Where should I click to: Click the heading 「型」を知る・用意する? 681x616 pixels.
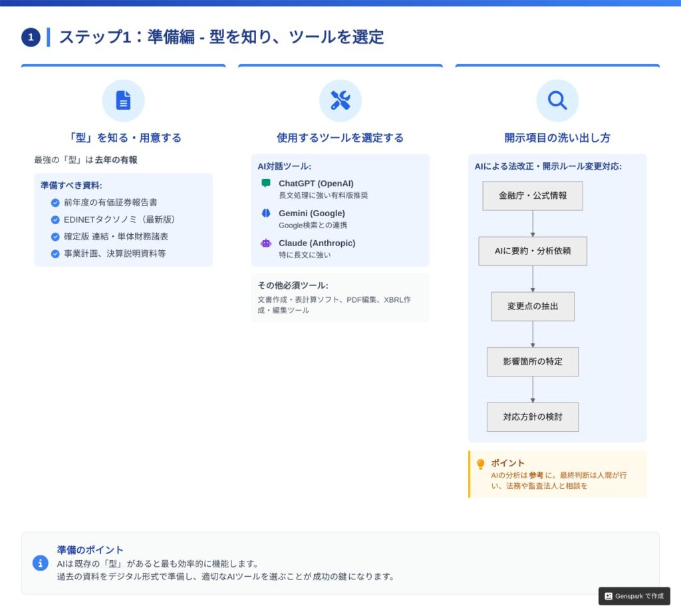(x=123, y=138)
